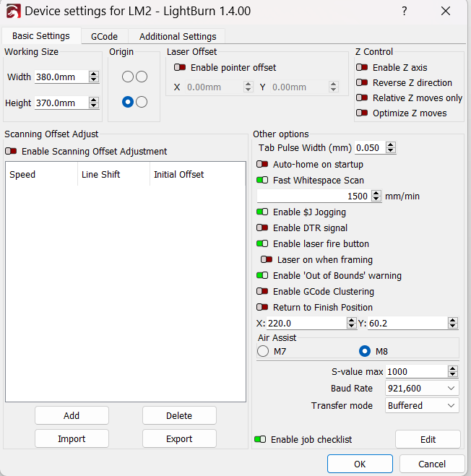Toggle Auto-home on startup
Screen dimensions: 471x476
click(x=262, y=164)
